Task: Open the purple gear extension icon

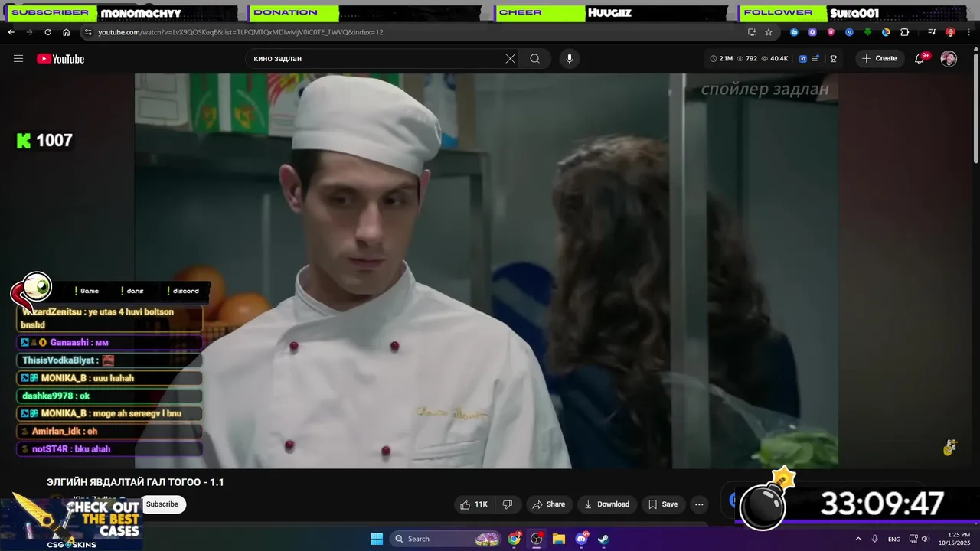Action: [812, 32]
